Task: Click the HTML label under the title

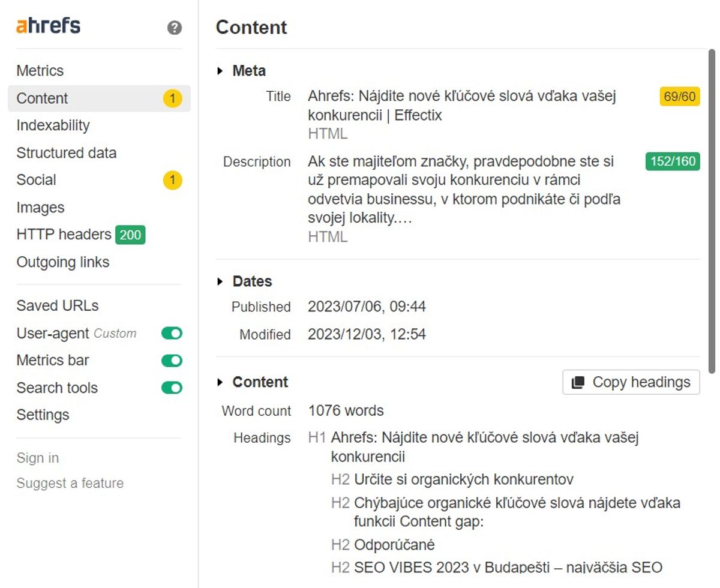Action: pos(328,134)
